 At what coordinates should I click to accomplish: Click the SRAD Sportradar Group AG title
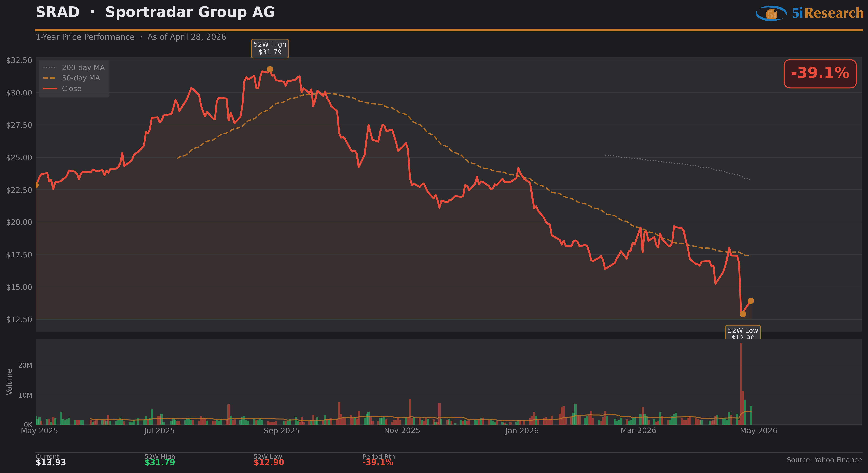(155, 13)
